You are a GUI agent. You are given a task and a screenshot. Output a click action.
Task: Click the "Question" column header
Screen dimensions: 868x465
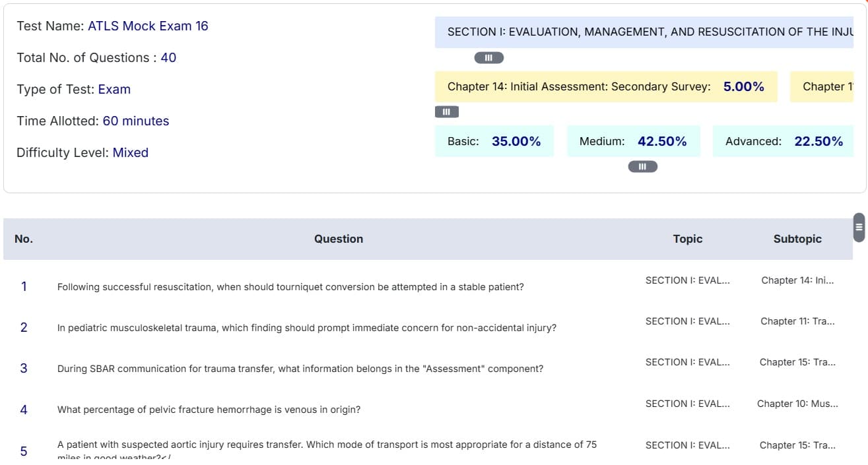coord(339,238)
